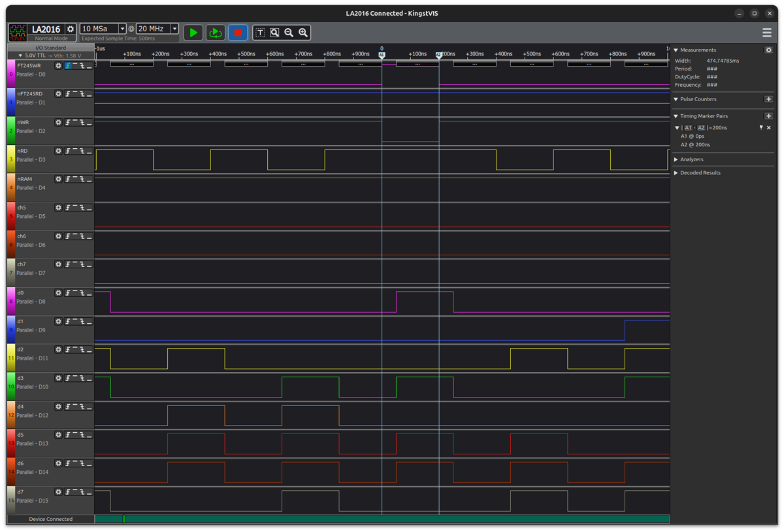
Task: Stop capture with red square button
Action: (238, 32)
